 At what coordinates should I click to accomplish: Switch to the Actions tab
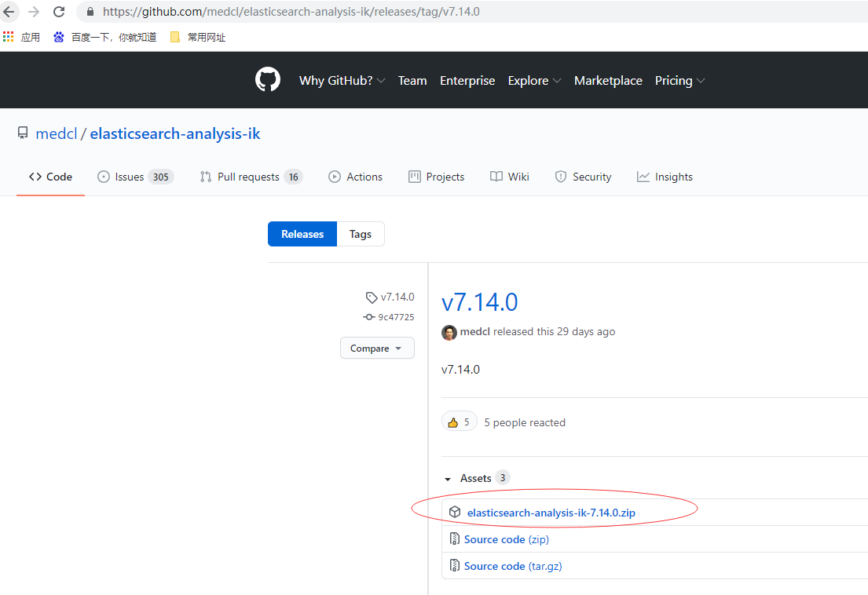click(x=355, y=177)
